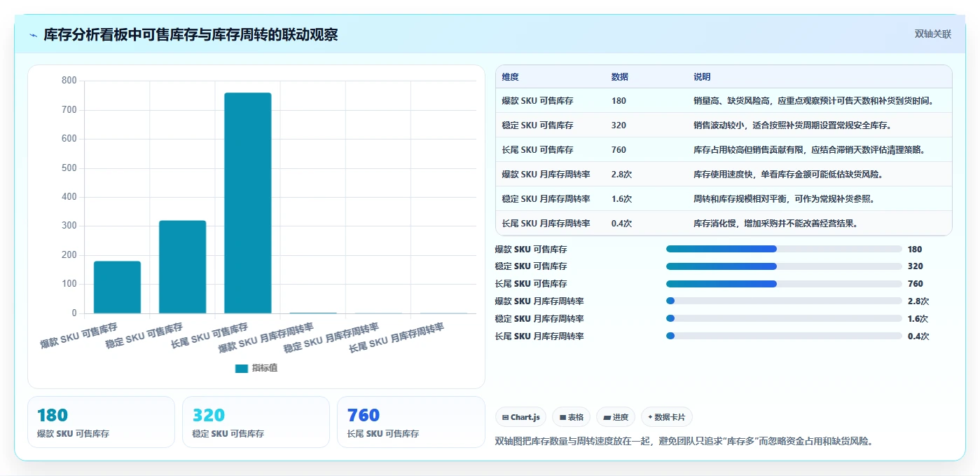Click the description starting 库存占用较高

point(809,150)
